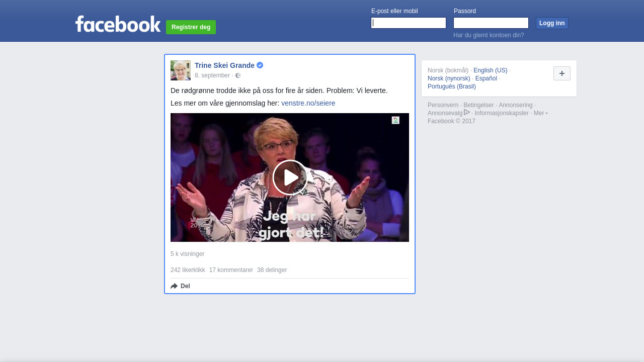The image size is (644, 362).
Task: Open the Trine Skei Grande name link
Action: coord(224,65)
